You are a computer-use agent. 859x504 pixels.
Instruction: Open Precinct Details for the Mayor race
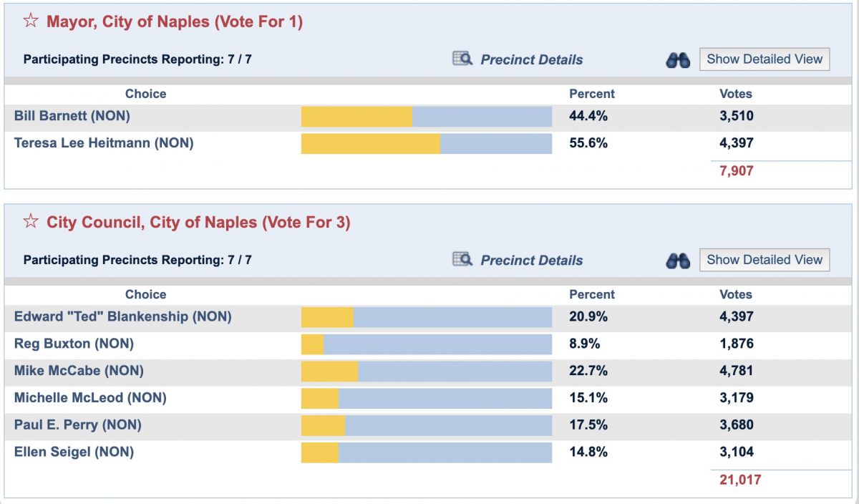[x=530, y=59]
